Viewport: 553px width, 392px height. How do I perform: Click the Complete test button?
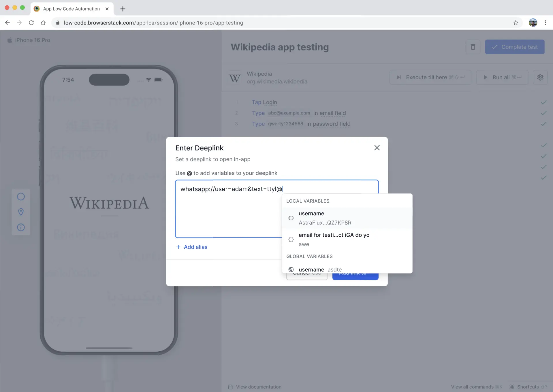pyautogui.click(x=515, y=47)
